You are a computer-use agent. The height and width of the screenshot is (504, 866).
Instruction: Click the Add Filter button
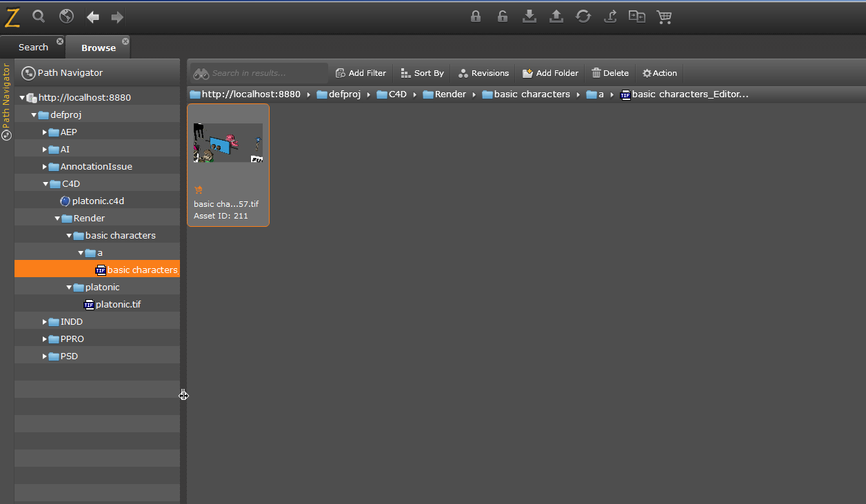tap(361, 73)
